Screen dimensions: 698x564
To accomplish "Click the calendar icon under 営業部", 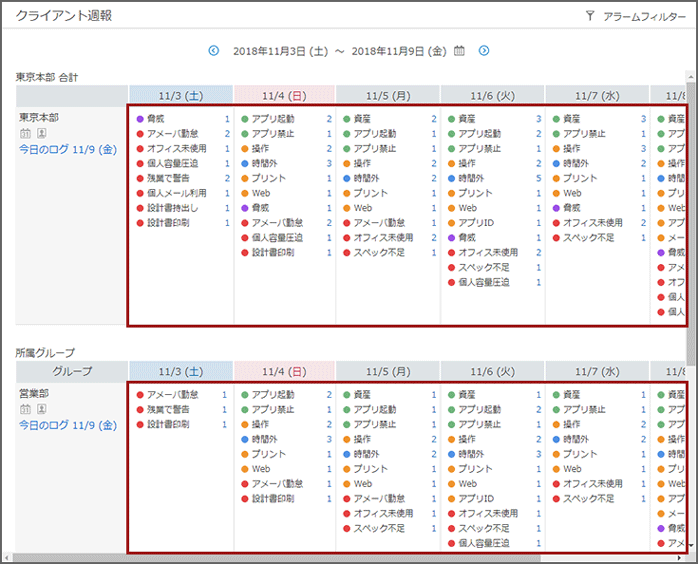I will (x=25, y=410).
